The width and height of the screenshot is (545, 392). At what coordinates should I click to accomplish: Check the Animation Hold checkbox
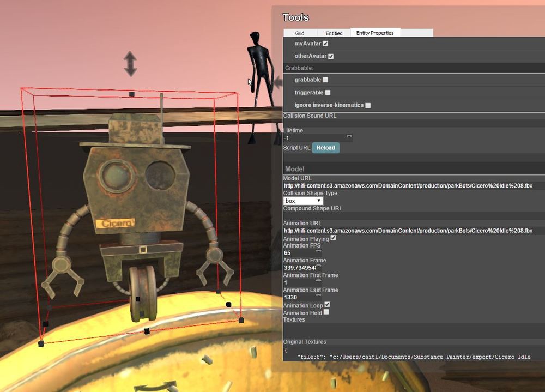click(x=326, y=312)
